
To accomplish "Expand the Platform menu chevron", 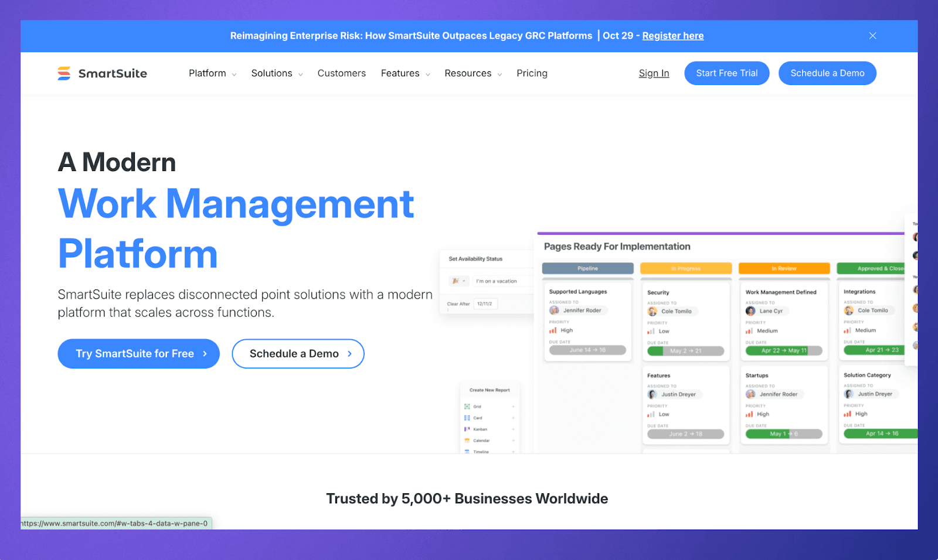I will click(x=234, y=74).
